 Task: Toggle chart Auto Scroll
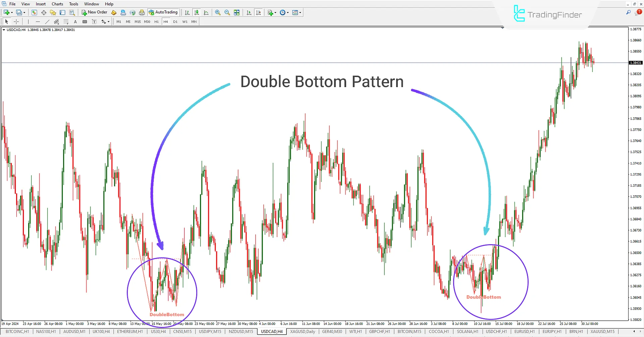point(249,12)
